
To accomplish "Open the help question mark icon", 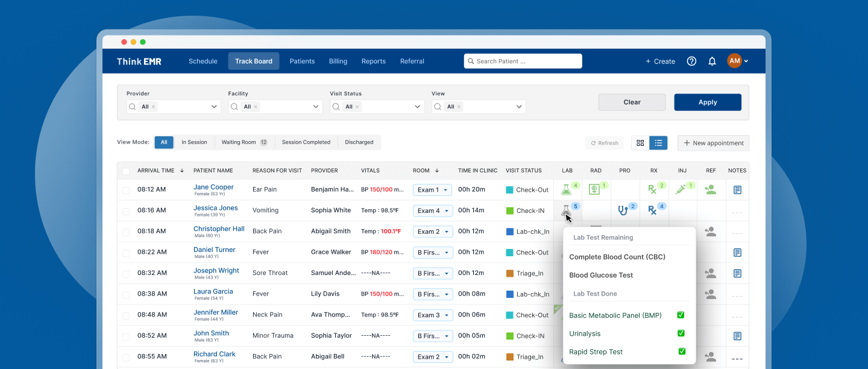I will 691,61.
